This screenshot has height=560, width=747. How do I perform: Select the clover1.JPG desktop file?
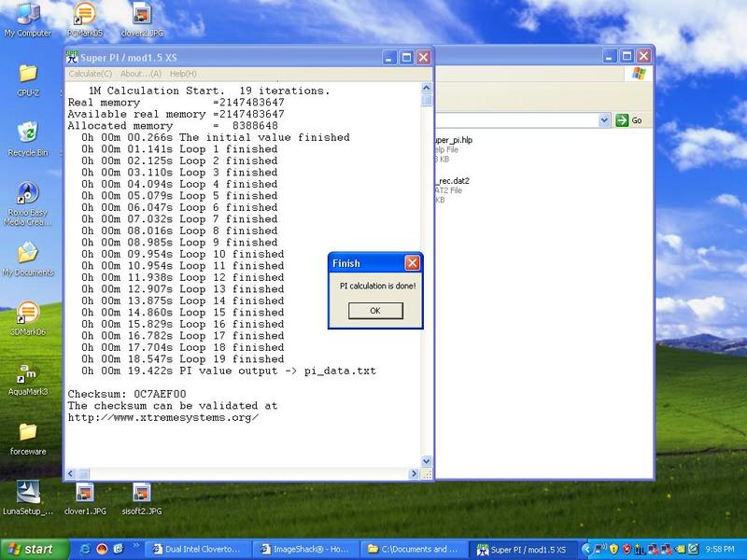tap(85, 498)
